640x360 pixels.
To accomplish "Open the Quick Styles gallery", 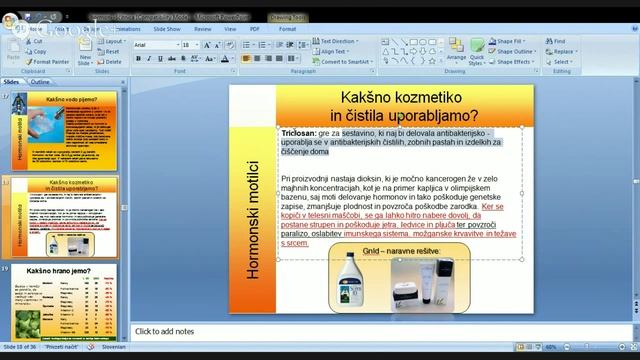I will tap(477, 51).
